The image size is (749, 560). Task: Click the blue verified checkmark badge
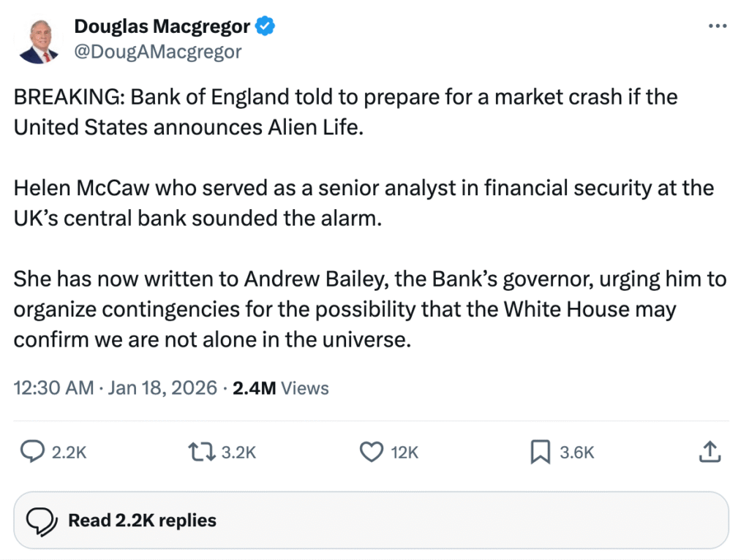pyautogui.click(x=265, y=27)
